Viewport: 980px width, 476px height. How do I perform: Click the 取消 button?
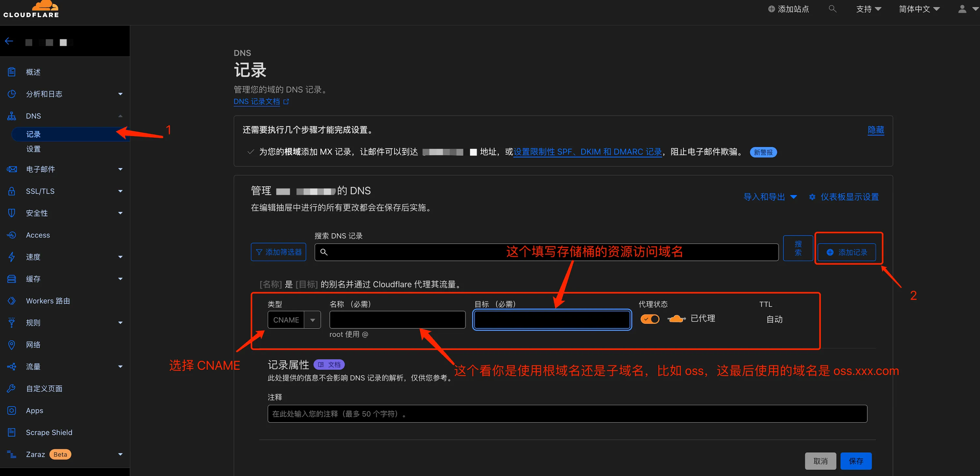[820, 461]
